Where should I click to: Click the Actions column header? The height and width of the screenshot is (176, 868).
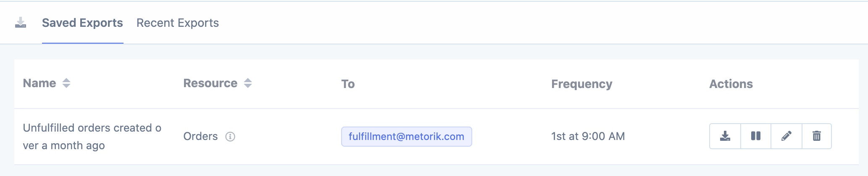click(x=731, y=84)
